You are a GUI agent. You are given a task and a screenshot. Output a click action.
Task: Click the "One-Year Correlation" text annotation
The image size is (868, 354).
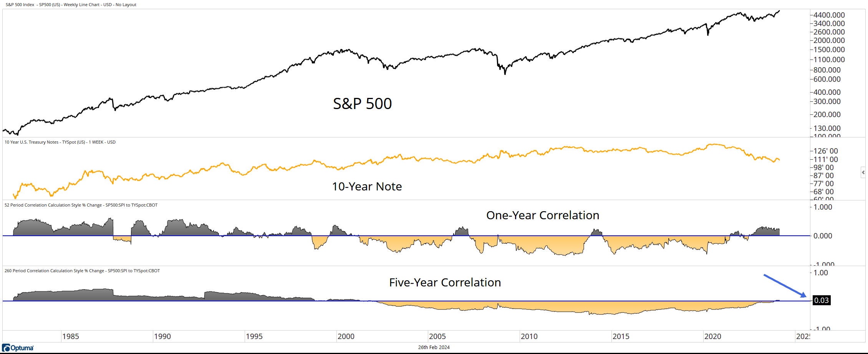[542, 215]
